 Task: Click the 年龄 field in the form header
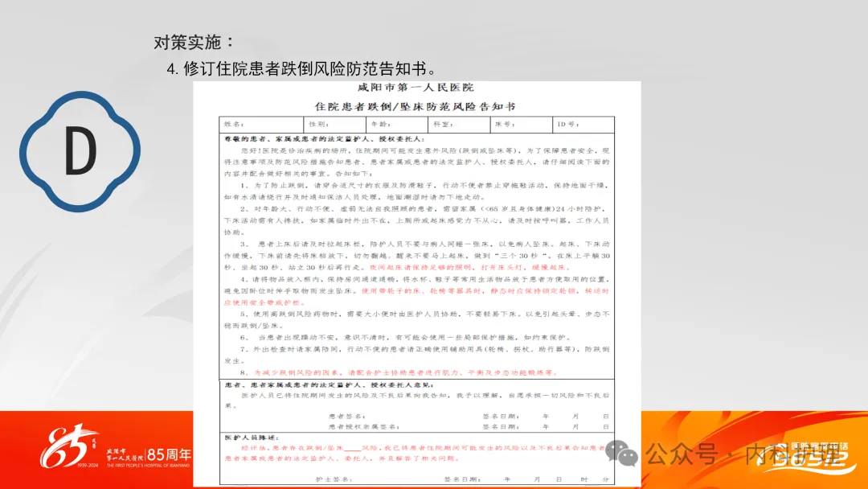coord(397,125)
